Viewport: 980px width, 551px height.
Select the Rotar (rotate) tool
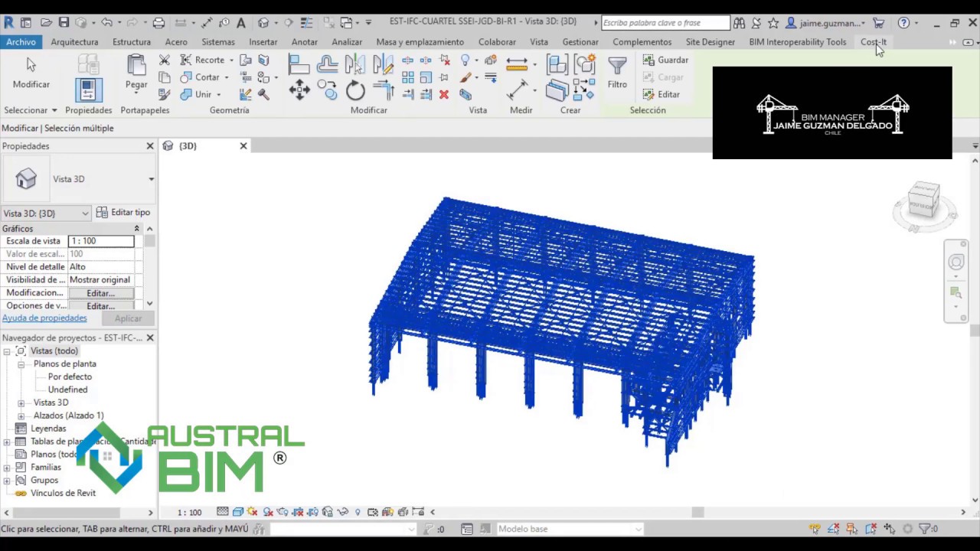pos(355,91)
